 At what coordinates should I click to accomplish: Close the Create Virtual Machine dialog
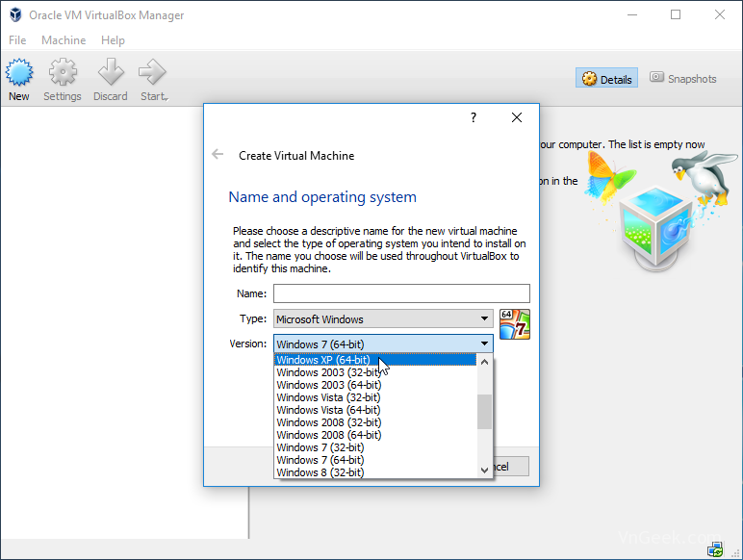point(517,117)
